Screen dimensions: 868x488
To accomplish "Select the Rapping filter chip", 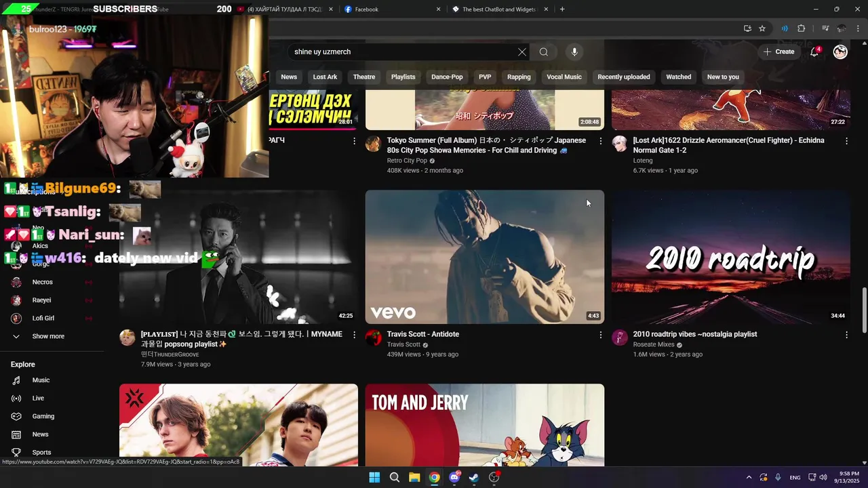I will [x=519, y=77].
